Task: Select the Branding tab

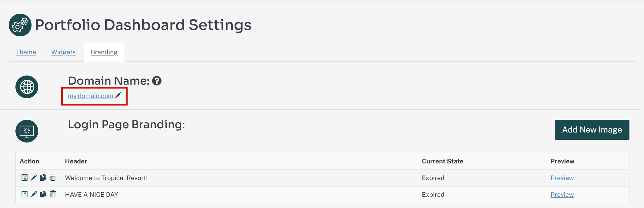Action: click(104, 52)
